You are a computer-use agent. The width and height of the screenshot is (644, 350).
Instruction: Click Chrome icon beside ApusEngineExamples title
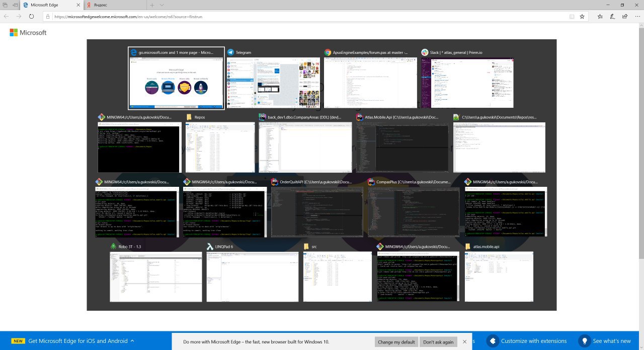[328, 52]
